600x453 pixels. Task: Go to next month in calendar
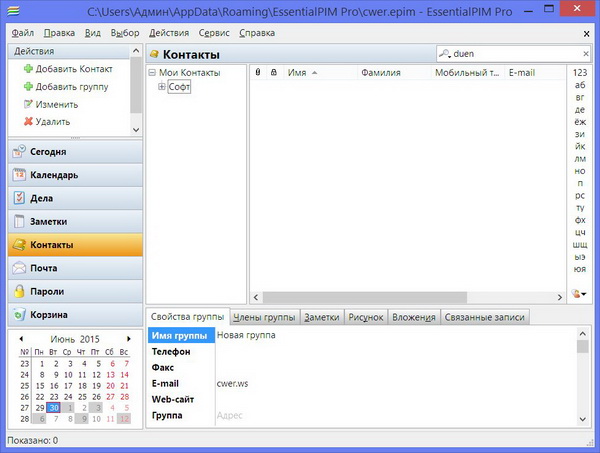pos(128,340)
